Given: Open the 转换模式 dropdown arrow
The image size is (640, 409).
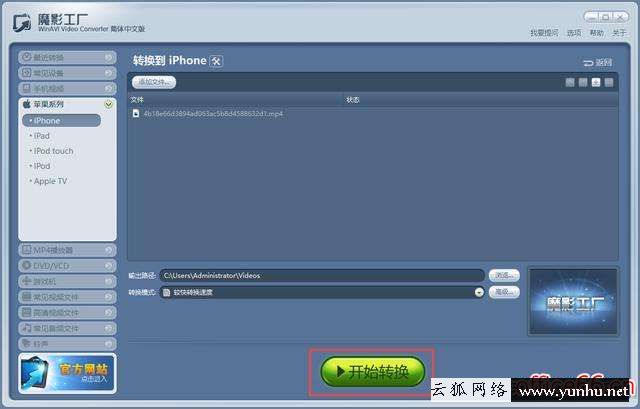Looking at the screenshot, I should (479, 292).
